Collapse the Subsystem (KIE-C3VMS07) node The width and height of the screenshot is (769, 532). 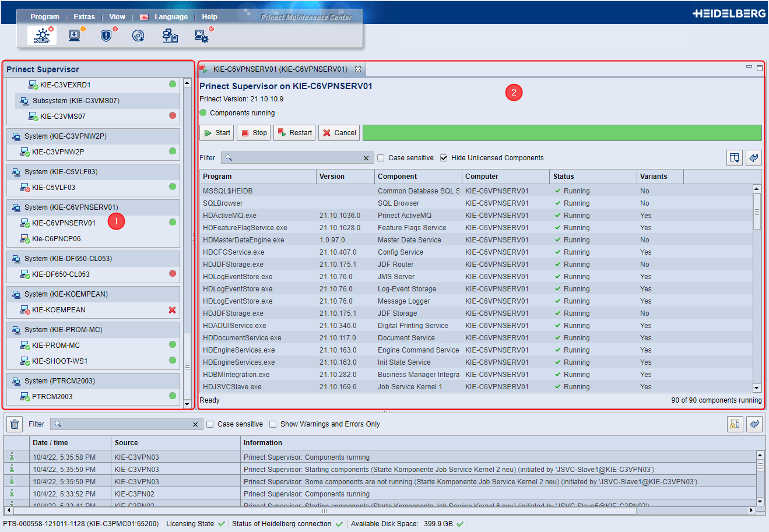[24, 100]
